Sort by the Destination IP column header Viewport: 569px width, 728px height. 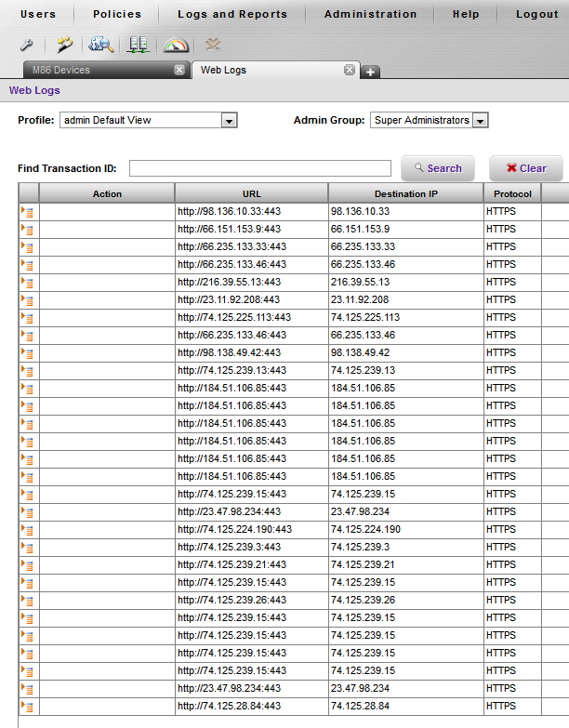pos(405,194)
